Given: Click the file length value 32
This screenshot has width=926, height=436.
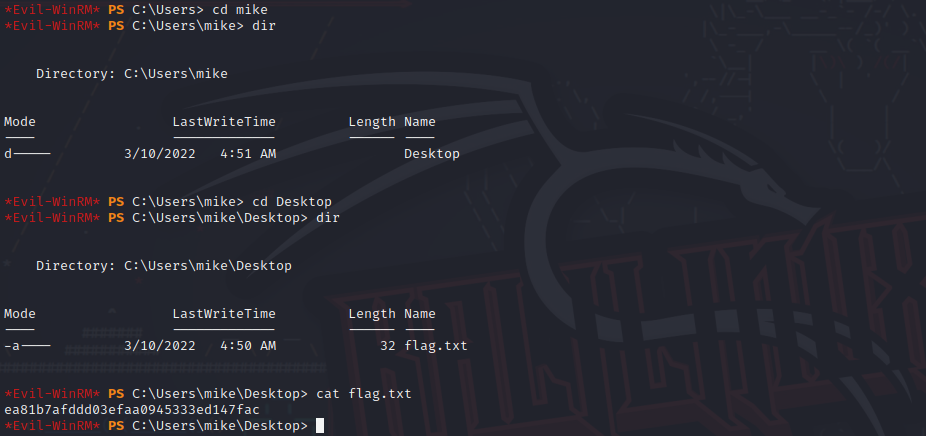Looking at the screenshot, I should click(388, 346).
